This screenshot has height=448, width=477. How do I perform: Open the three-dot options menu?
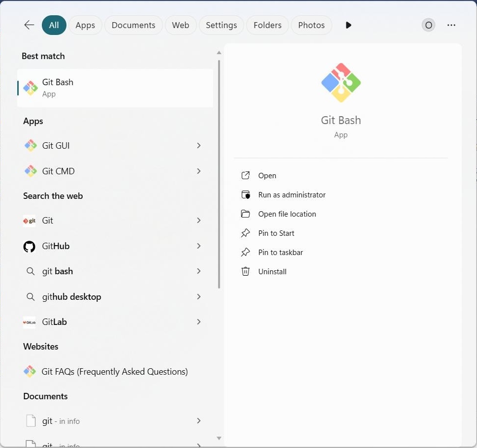pyautogui.click(x=451, y=25)
